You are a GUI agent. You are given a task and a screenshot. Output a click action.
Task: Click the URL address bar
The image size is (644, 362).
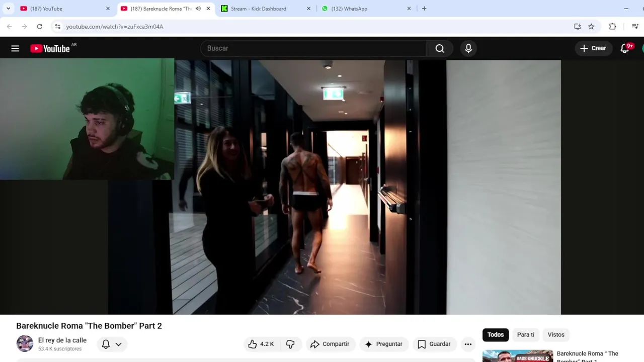coord(317,27)
